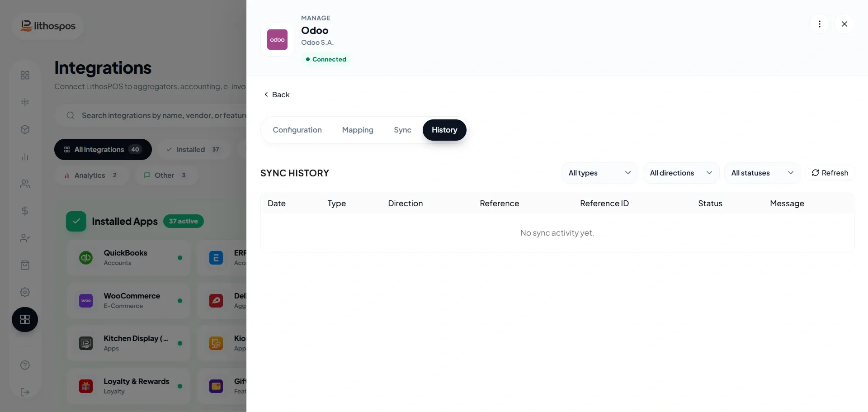Click the Date column header

277,204
